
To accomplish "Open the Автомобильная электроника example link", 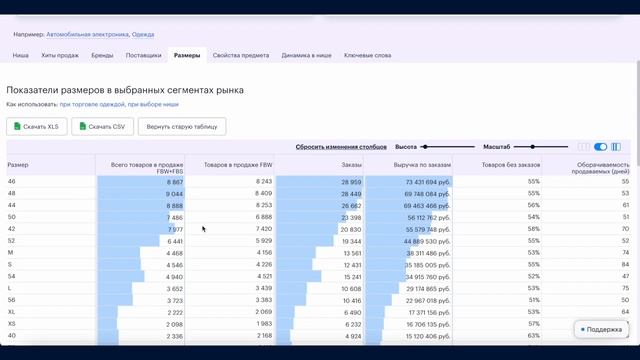I will click(87, 34).
